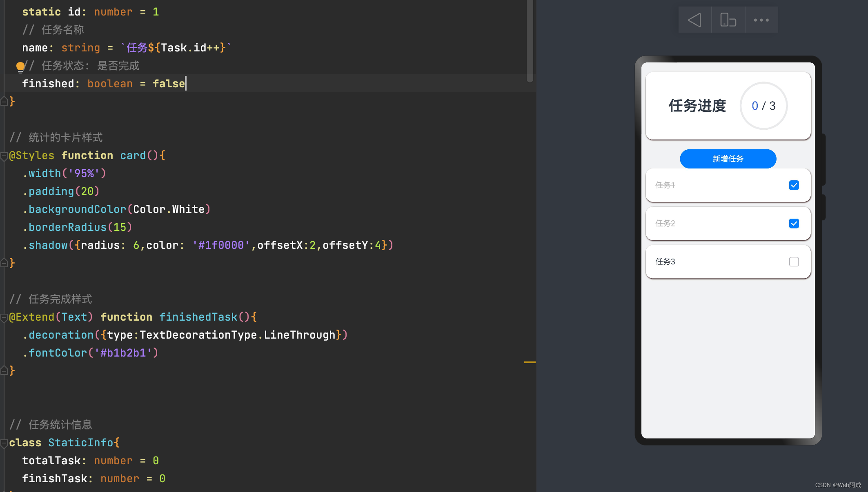Viewport: 868px width, 492px height.
Task: Click the 任务3 task label
Action: click(x=665, y=262)
